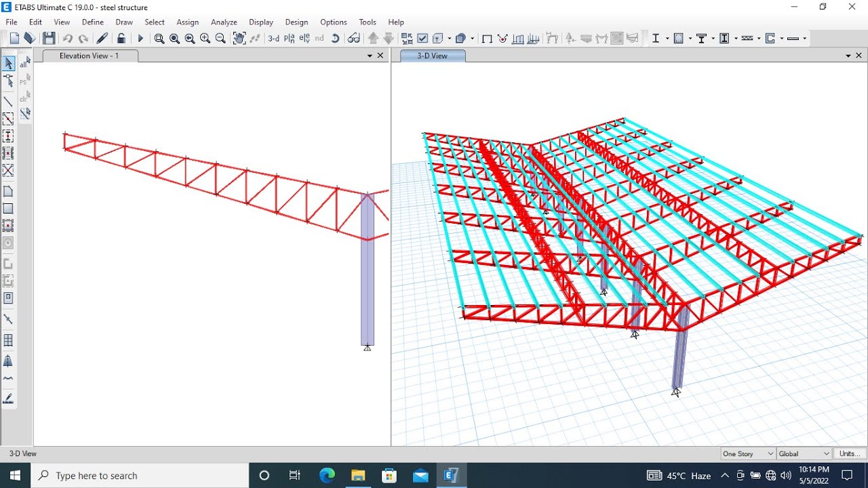Click the Restore Full View zoom icon
Viewport: 868px width, 488px height.
coord(174,39)
